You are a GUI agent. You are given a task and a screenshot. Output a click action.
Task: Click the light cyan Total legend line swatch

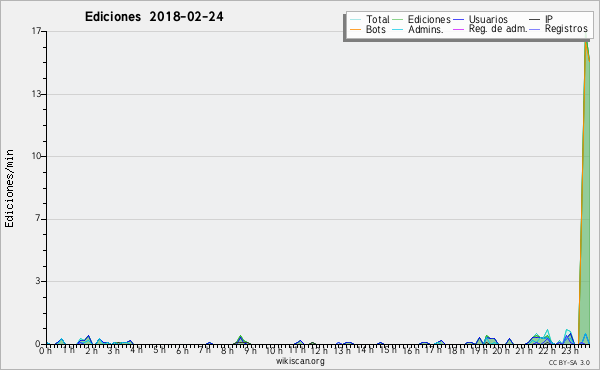pyautogui.click(x=355, y=20)
